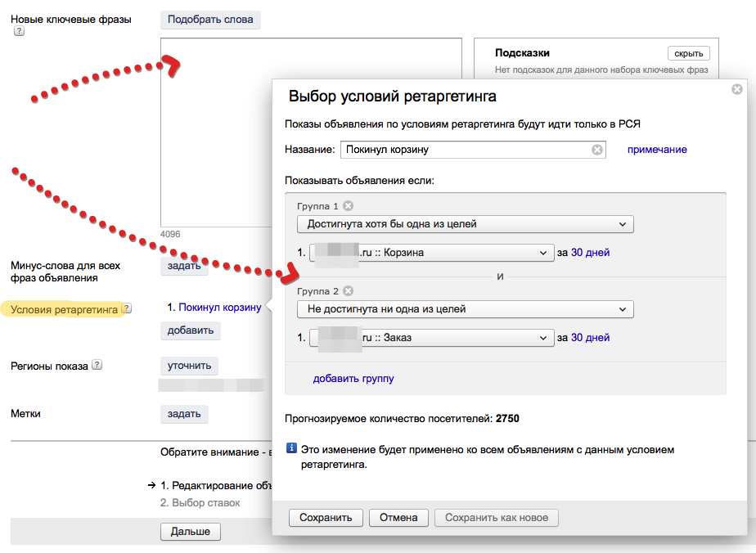Click the Отмена button
756x553 pixels.
tap(398, 517)
